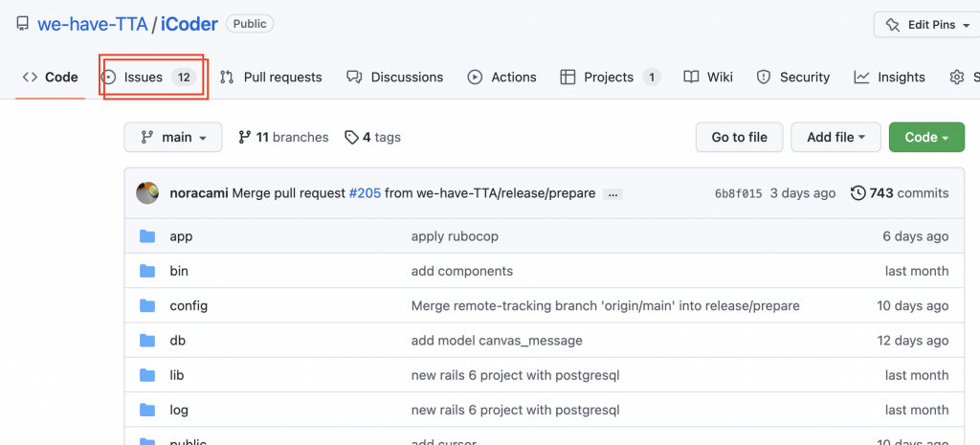Click the commits history clock icon
The image size is (980, 445).
click(x=857, y=193)
